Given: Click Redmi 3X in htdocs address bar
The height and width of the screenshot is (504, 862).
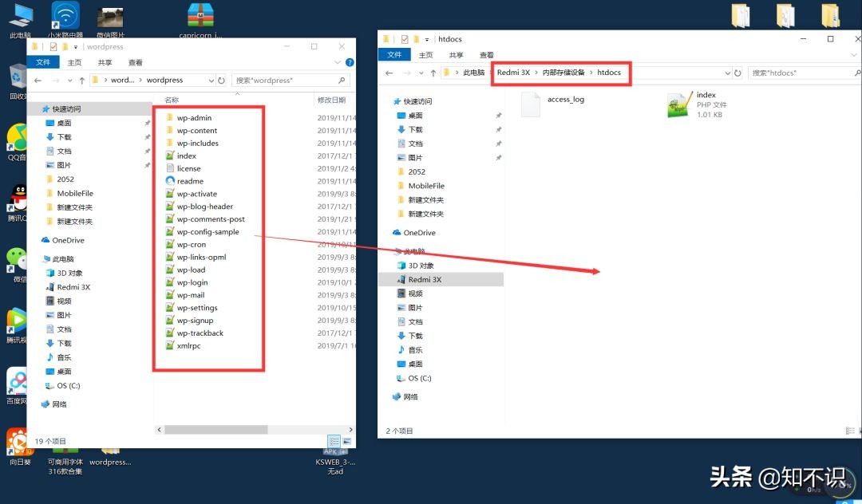Looking at the screenshot, I should click(513, 72).
